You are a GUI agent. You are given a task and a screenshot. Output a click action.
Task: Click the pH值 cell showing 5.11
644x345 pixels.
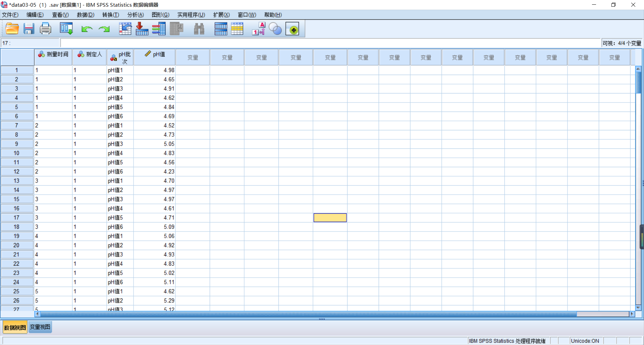[x=155, y=282]
